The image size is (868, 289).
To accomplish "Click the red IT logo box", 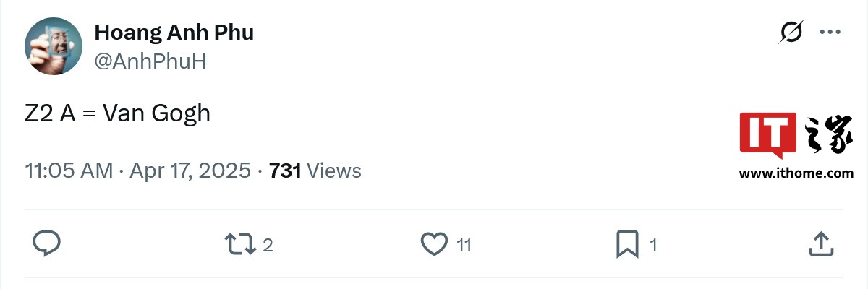I will (767, 134).
